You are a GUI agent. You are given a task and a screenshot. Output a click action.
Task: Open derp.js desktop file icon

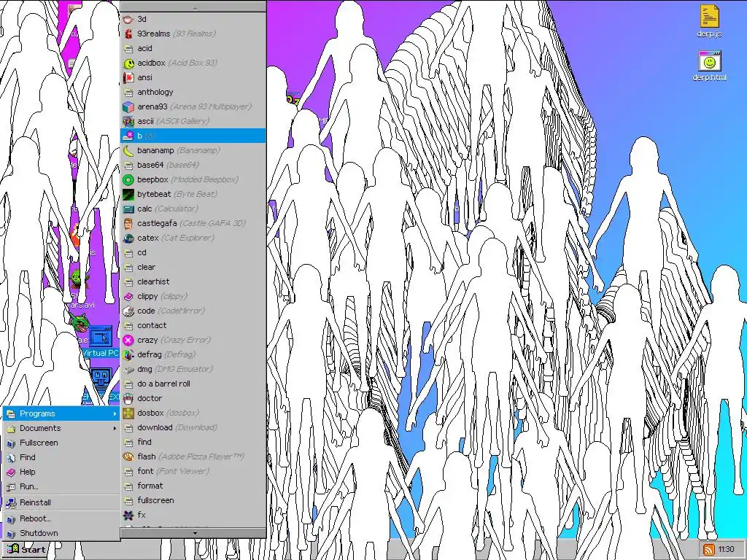coord(709,16)
